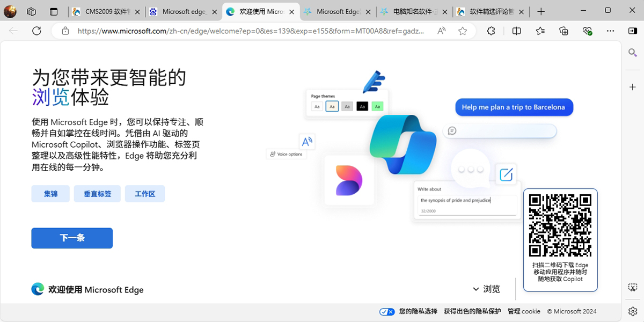The height and width of the screenshot is (322, 644).
Task: Open the profile avatar icon
Action: click(x=10, y=11)
